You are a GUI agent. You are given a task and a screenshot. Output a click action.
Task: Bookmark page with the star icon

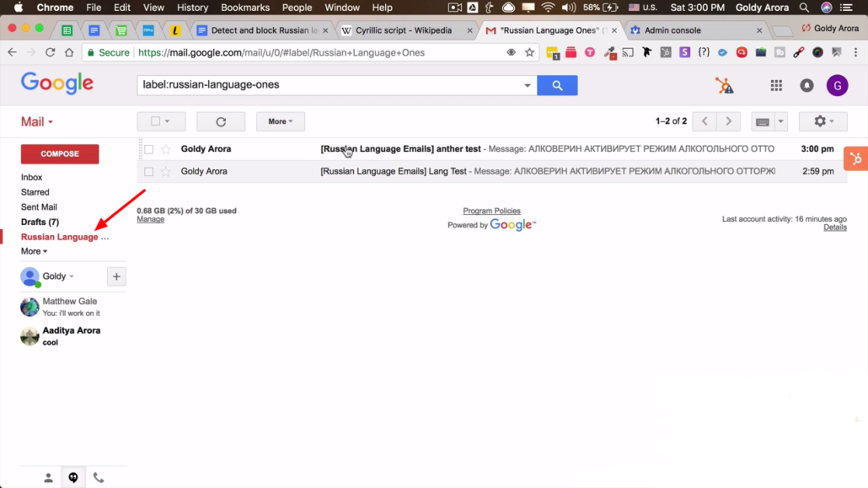coord(529,52)
